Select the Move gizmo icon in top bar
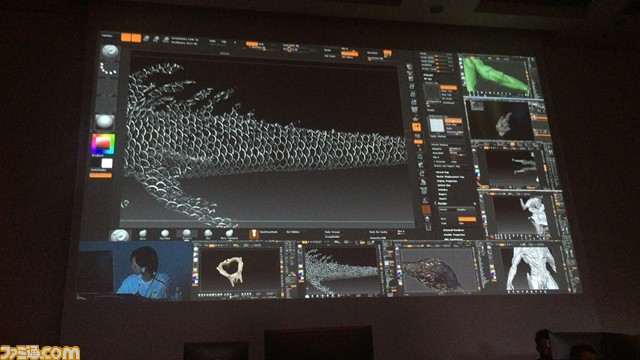Screen dimensions: 640x360 pyautogui.click(x=146, y=39)
